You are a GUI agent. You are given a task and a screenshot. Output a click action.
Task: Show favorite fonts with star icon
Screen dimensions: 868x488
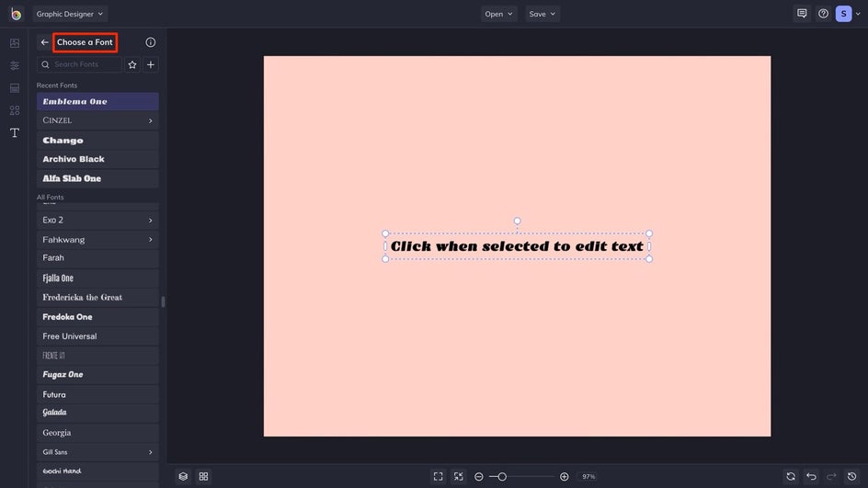point(132,64)
